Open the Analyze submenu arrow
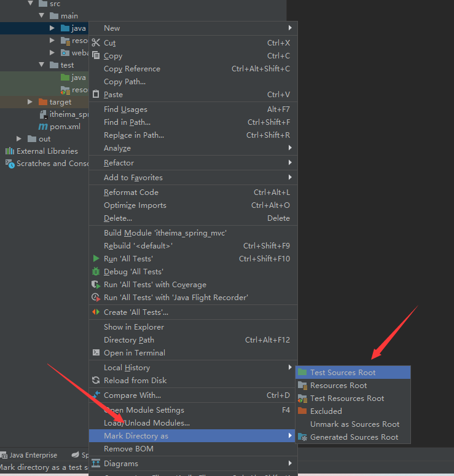The height and width of the screenshot is (476, 454). 290,148
